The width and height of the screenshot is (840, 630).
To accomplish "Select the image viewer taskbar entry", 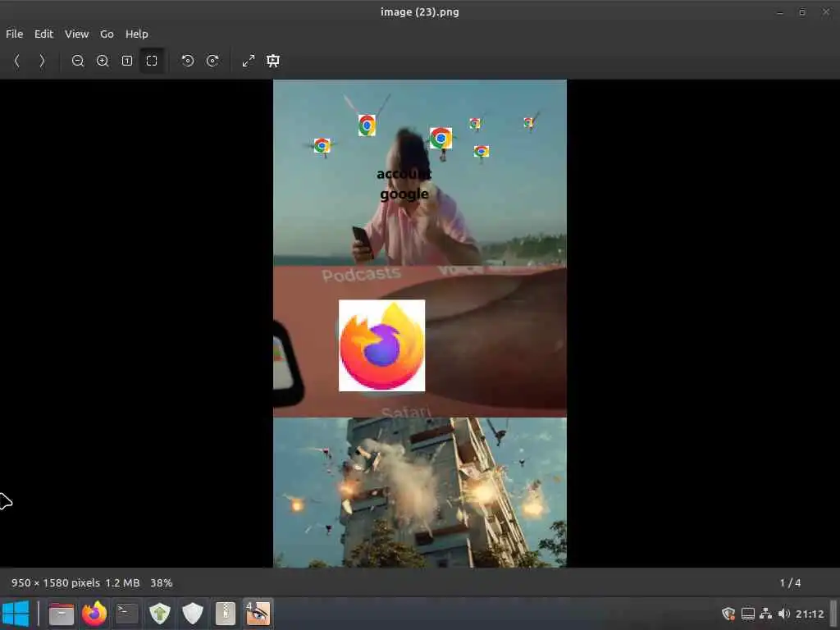I will [x=258, y=614].
